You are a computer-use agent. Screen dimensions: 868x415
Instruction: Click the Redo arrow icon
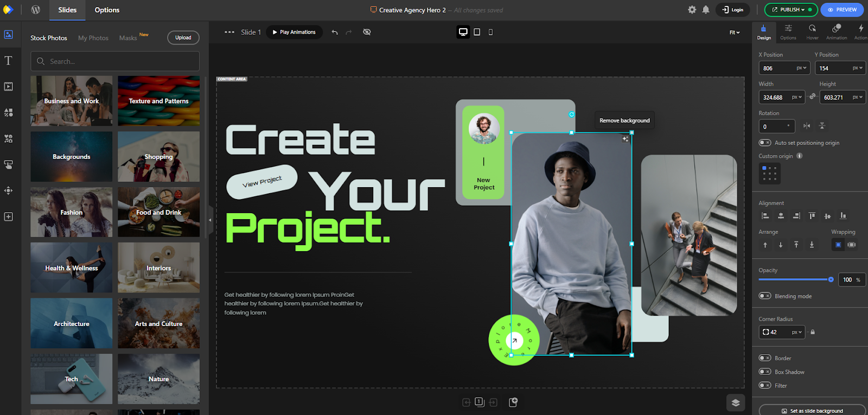[x=349, y=32]
